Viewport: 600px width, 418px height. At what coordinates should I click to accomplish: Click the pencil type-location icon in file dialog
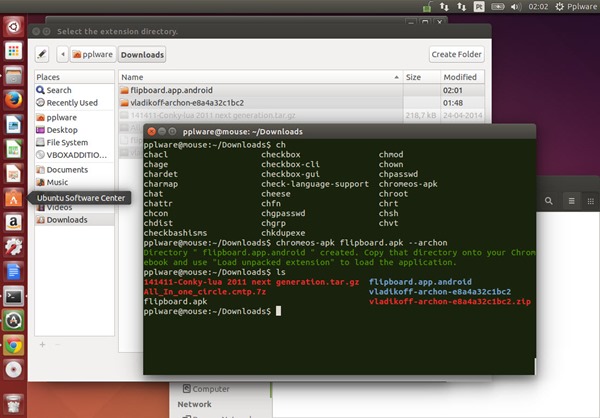[42, 54]
